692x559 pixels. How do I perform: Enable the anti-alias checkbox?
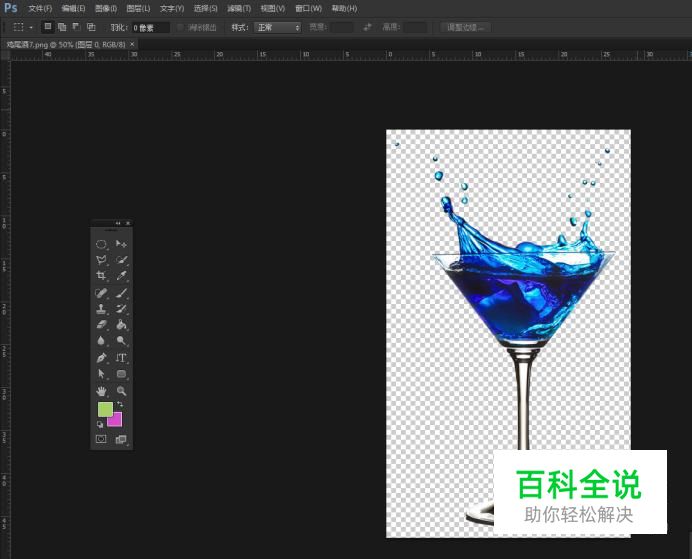pyautogui.click(x=181, y=27)
